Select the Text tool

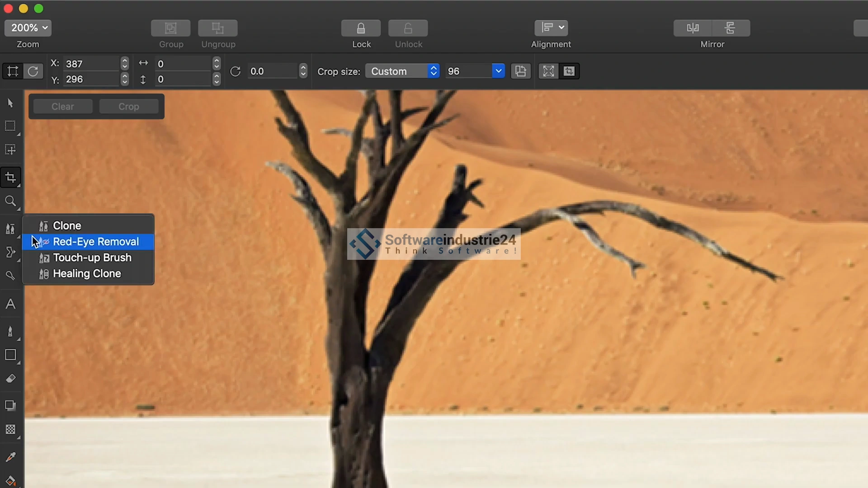pos(10,304)
